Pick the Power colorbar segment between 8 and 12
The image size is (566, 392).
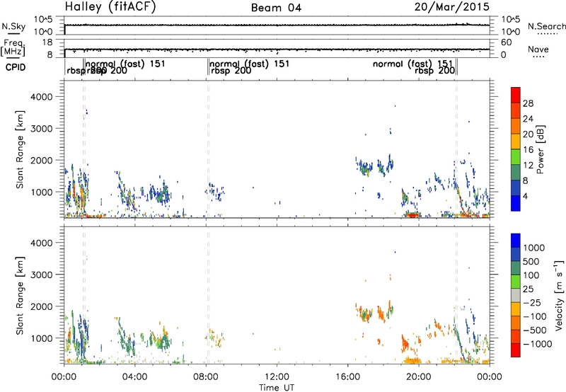pyautogui.click(x=516, y=172)
